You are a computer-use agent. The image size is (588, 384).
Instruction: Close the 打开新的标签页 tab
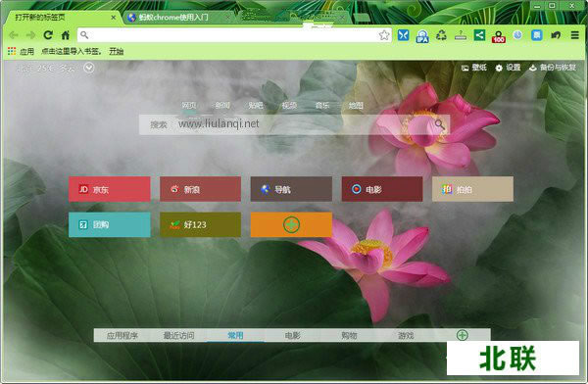click(x=114, y=18)
